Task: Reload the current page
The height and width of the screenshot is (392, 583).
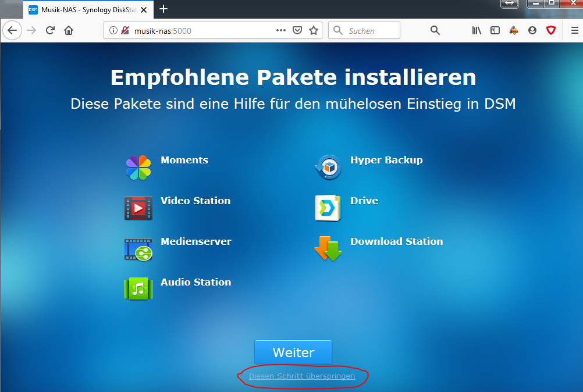Action: pyautogui.click(x=50, y=30)
